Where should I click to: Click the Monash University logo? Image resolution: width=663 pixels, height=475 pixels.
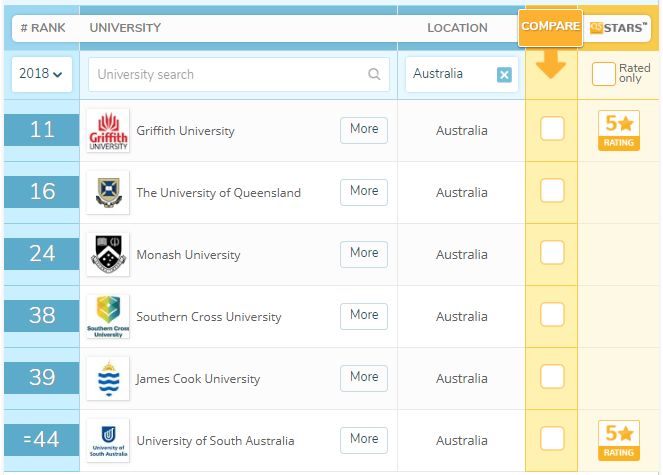coord(108,255)
